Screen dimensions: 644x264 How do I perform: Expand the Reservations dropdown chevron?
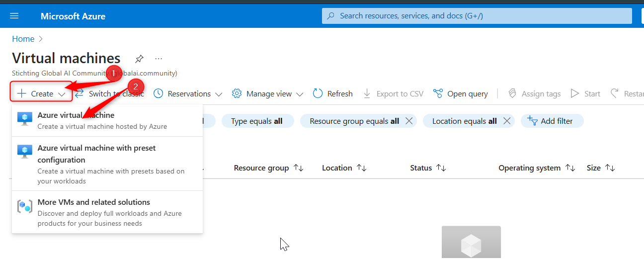click(219, 94)
